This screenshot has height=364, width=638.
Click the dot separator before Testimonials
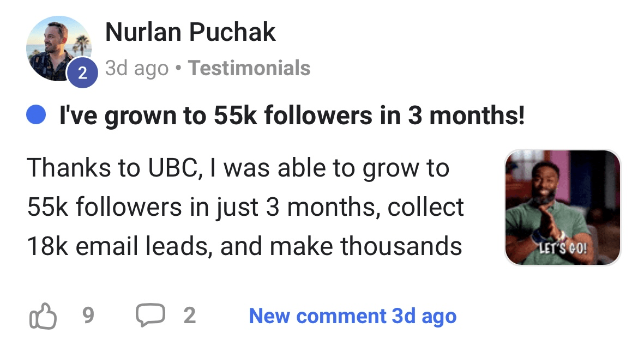(x=178, y=69)
